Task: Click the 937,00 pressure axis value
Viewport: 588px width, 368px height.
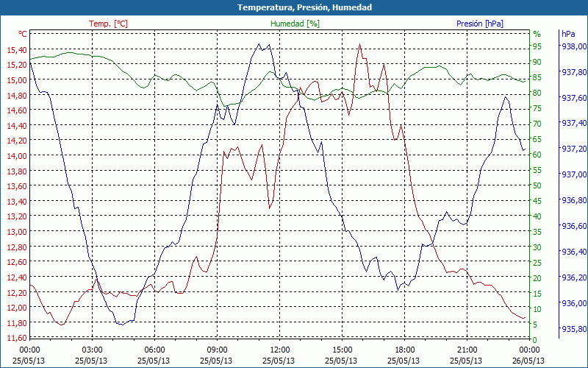Action: [574, 174]
